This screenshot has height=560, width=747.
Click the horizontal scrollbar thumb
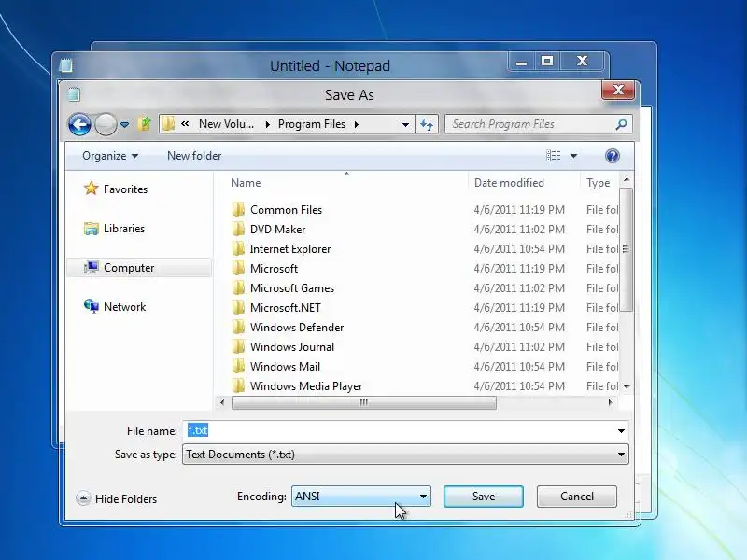[x=364, y=403]
